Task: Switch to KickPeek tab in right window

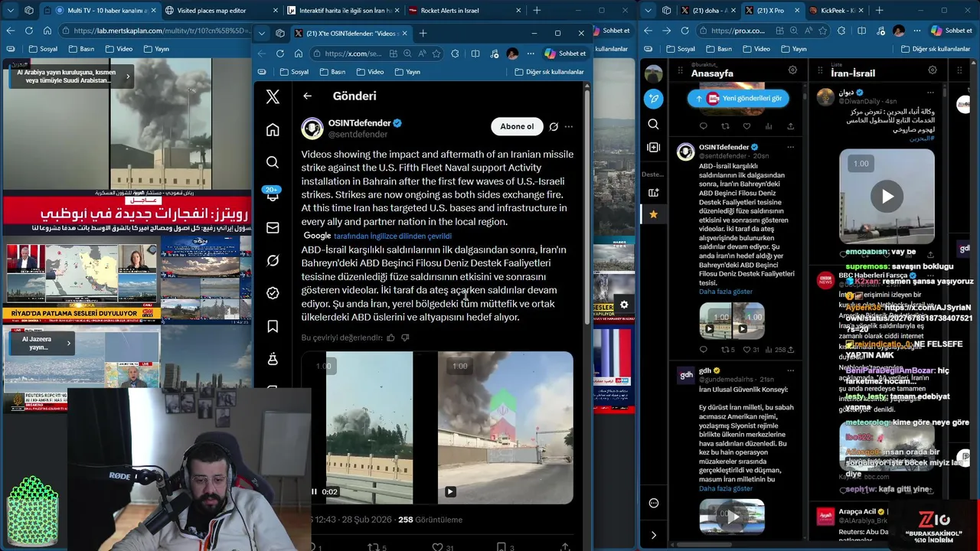Action: coord(835,11)
